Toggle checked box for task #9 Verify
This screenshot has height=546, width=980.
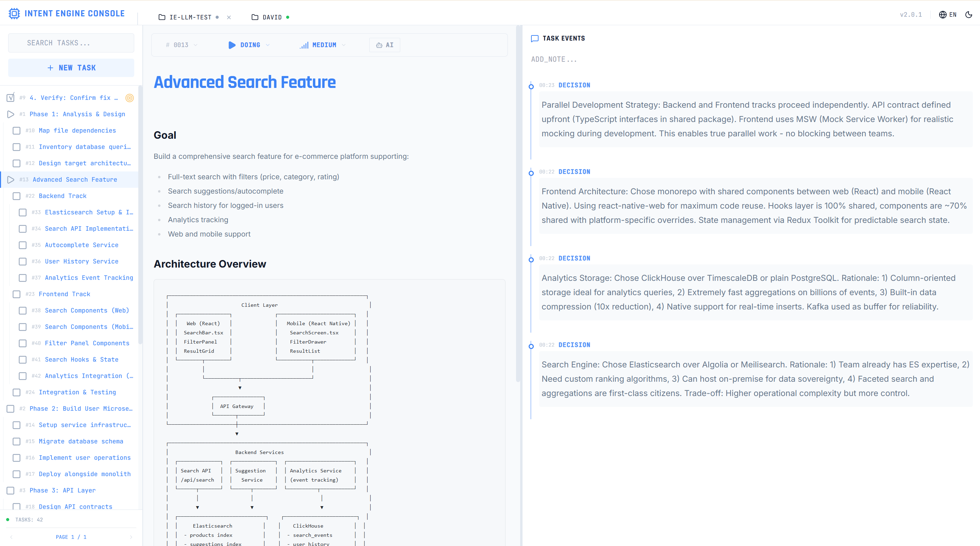pyautogui.click(x=11, y=97)
